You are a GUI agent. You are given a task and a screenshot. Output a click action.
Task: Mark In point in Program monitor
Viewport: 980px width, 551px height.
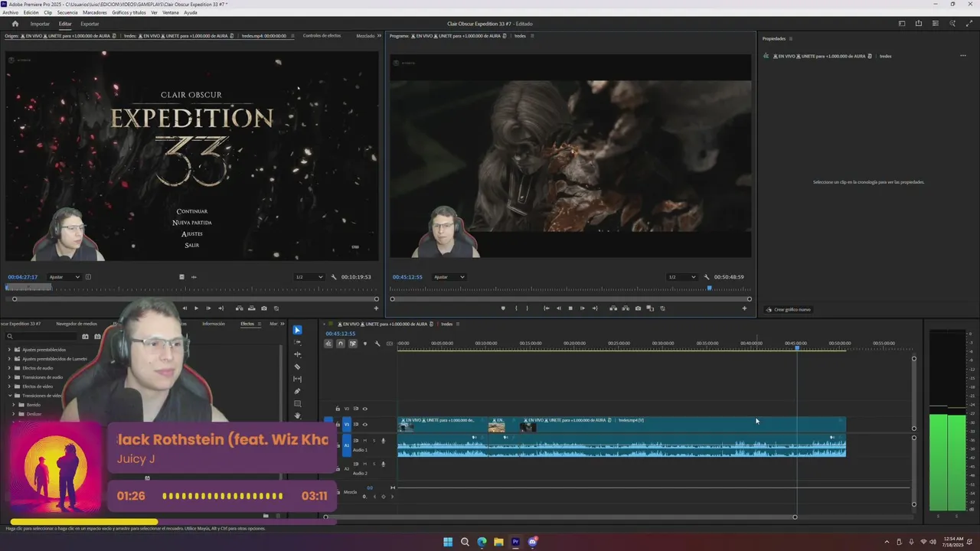tap(516, 308)
